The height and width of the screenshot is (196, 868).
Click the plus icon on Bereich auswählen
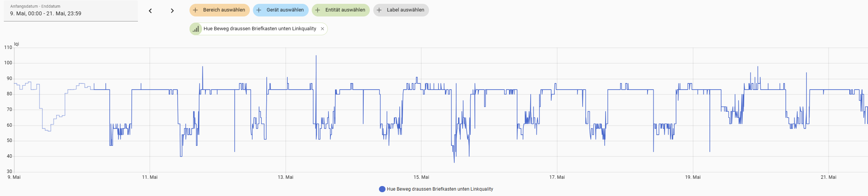195,10
